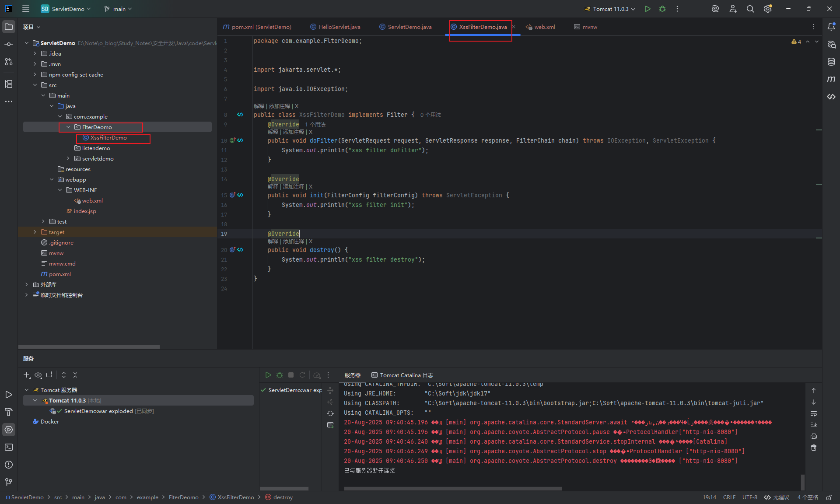Open Code With Me add-user icon

tap(733, 9)
